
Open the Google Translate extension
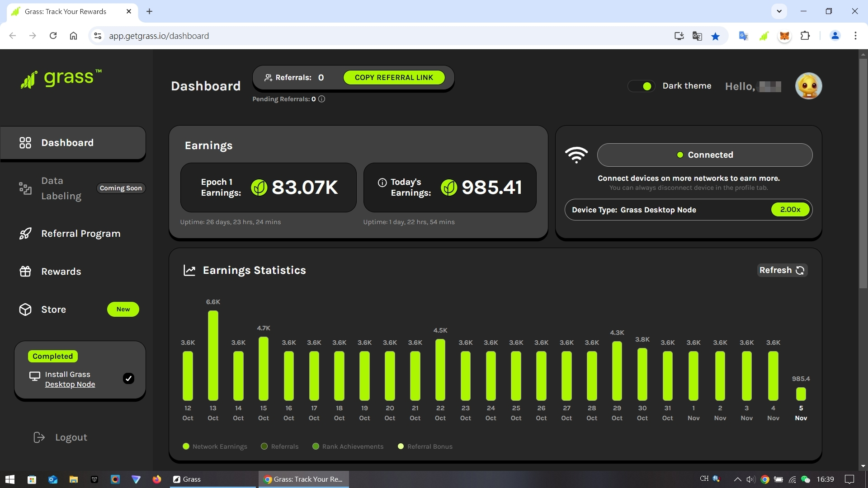pyautogui.click(x=743, y=36)
